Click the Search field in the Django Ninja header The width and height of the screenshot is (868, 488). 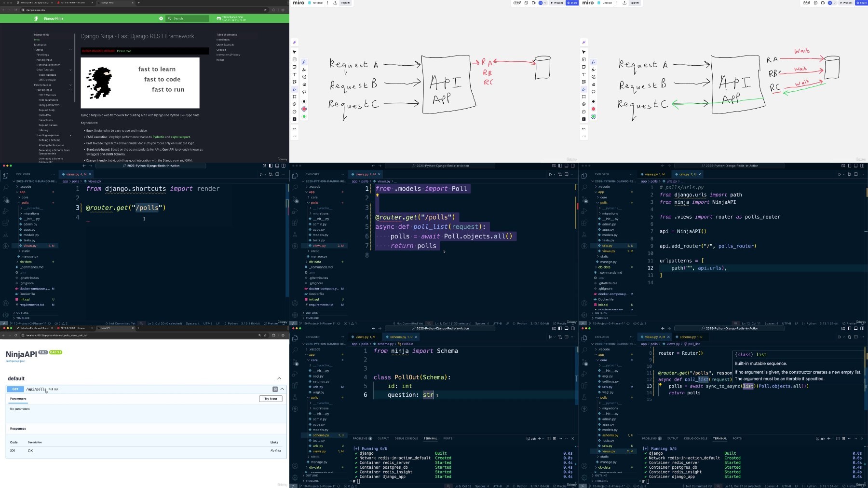(x=188, y=18)
